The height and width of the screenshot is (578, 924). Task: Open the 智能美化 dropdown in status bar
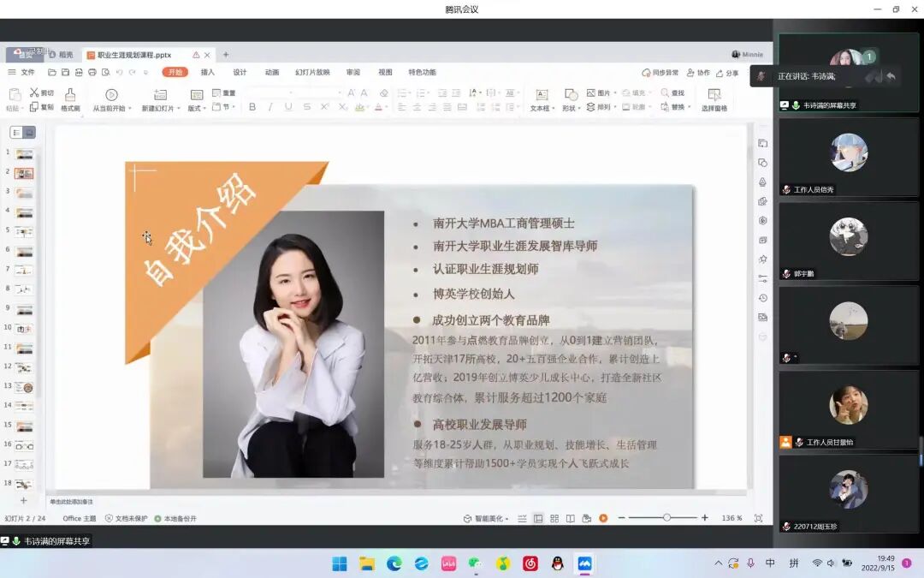point(486,518)
